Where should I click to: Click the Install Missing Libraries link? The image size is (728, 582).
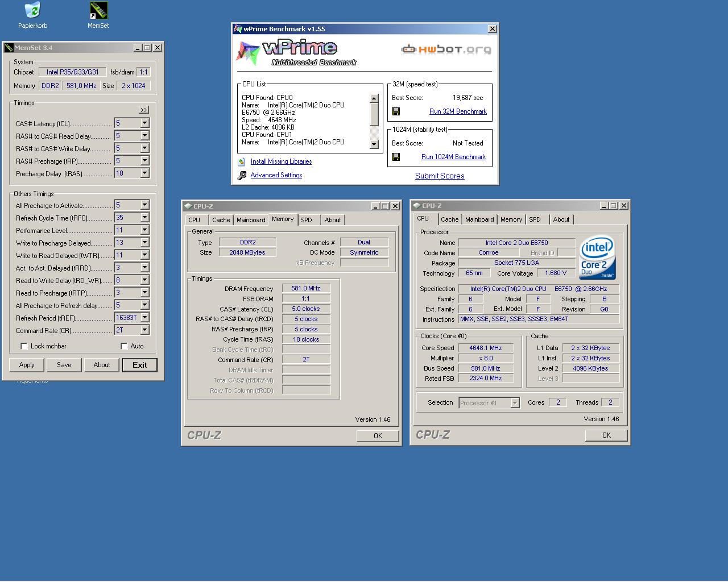point(281,161)
